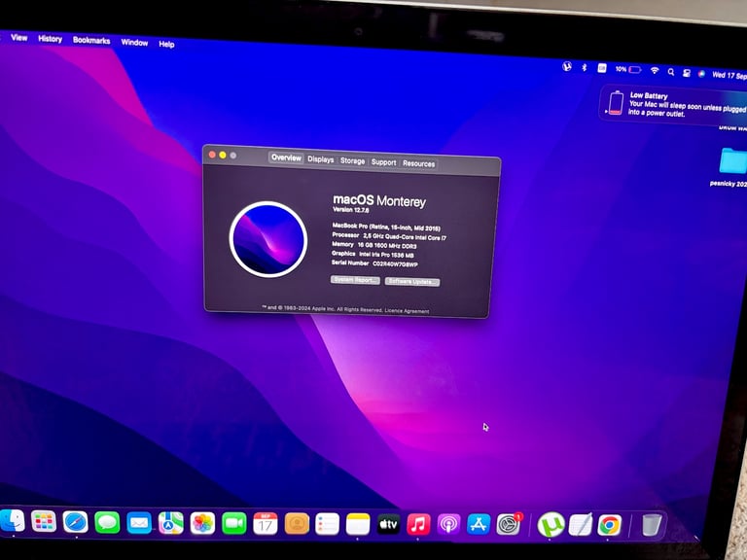Click the 10% battery indicator
This screenshot has width=747, height=560.
click(x=628, y=70)
